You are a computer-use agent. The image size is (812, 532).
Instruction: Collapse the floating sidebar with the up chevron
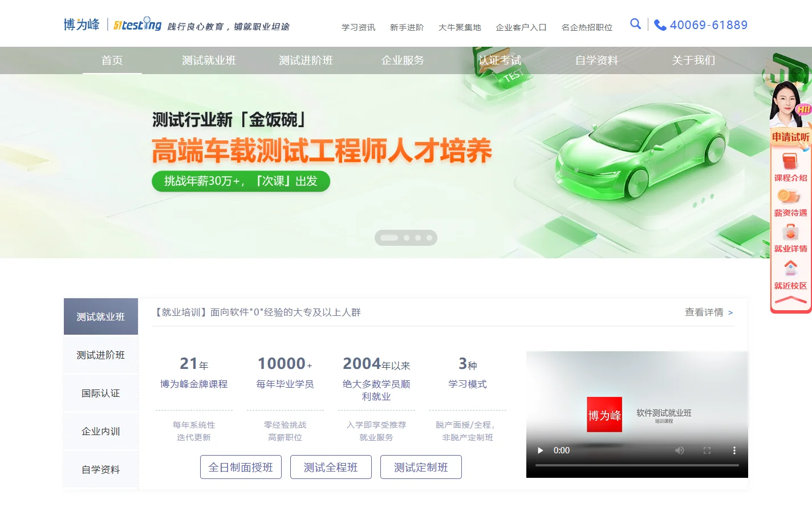(790, 300)
